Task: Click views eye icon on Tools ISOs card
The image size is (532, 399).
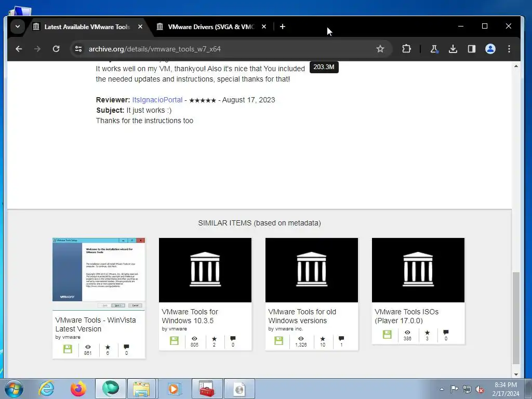Action: [x=407, y=332]
